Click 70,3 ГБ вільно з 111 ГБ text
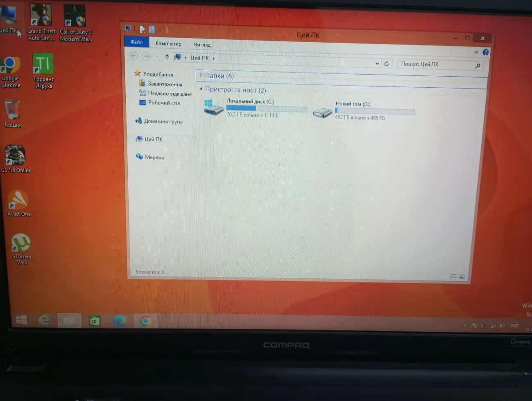The width and height of the screenshot is (532, 401). tap(252, 115)
